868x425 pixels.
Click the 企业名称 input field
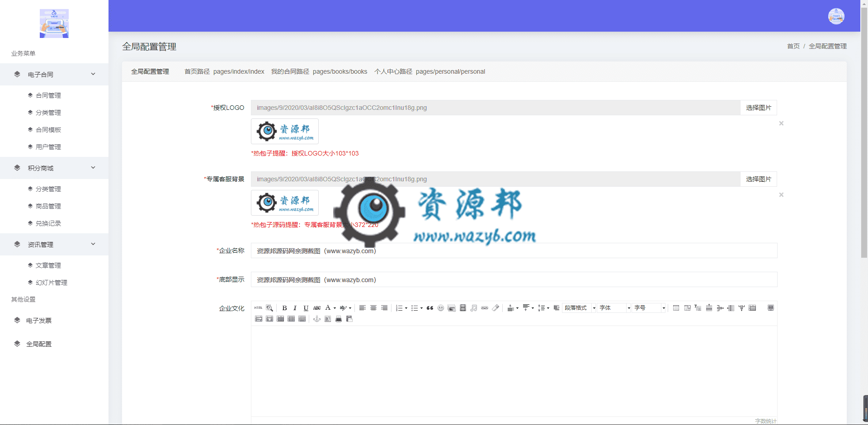(x=514, y=250)
